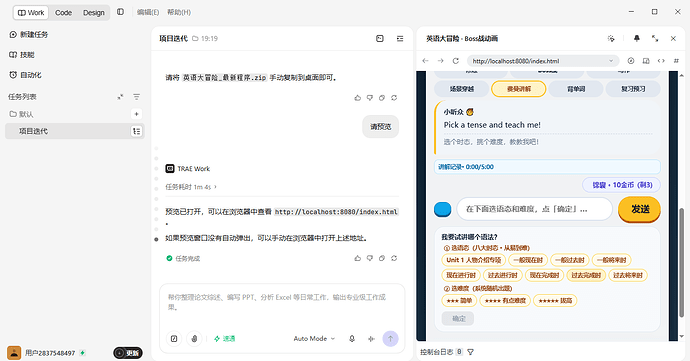Viewport: 690px width, 361px height.
Task: Expand the 任务耗时 1m 4s details
Action: (191, 187)
